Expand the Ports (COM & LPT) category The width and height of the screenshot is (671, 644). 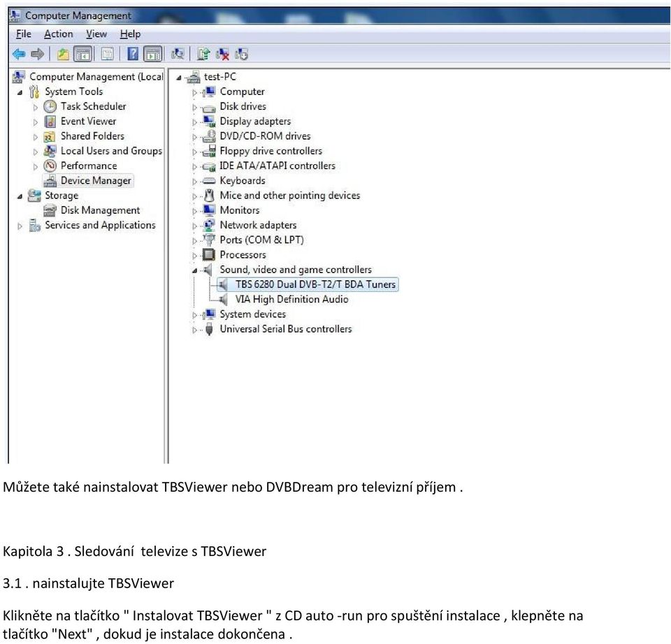click(194, 241)
